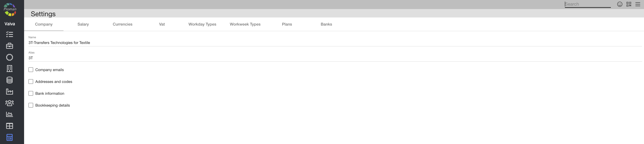
Task: Click the Search input field
Action: pyautogui.click(x=587, y=4)
